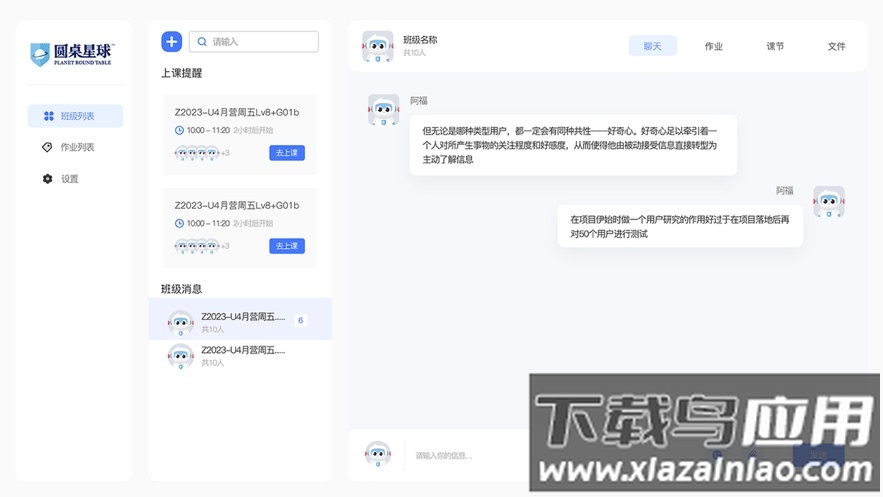The width and height of the screenshot is (883, 497).
Task: Select the class message with 6 unread badge
Action: 240,319
